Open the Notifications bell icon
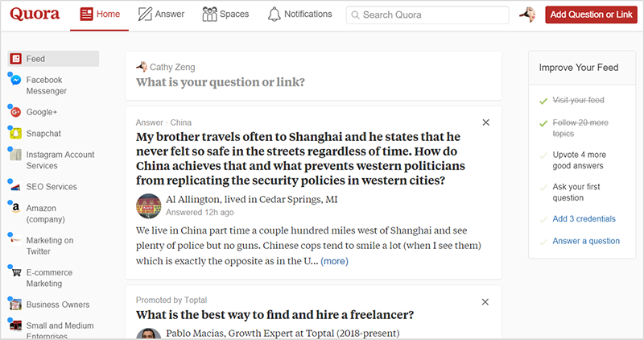Screen dimensions: 644x340 click(274, 15)
